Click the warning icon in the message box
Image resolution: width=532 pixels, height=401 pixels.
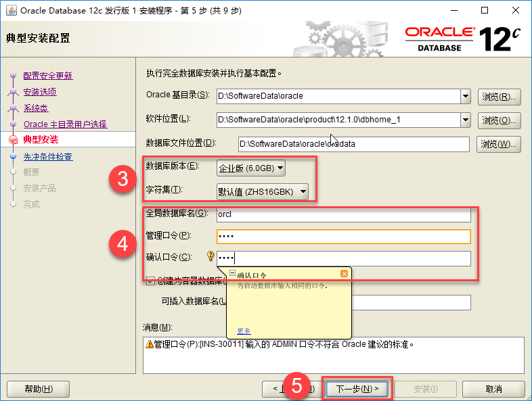(150, 344)
